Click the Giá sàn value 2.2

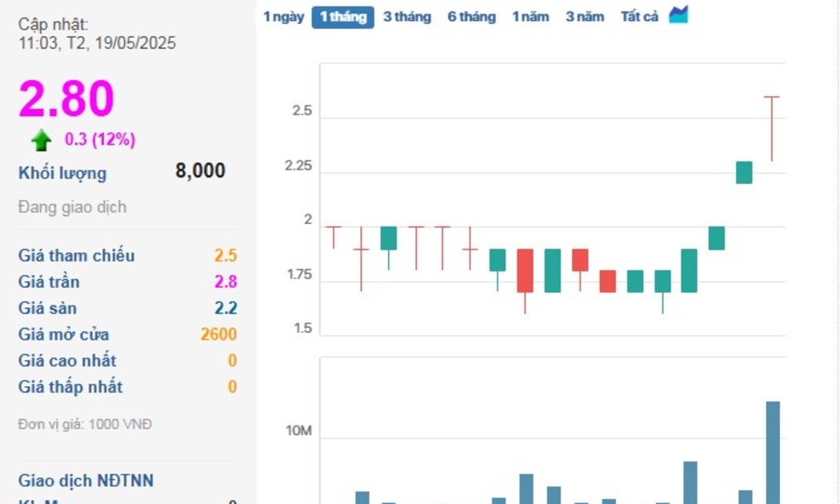coord(226,309)
